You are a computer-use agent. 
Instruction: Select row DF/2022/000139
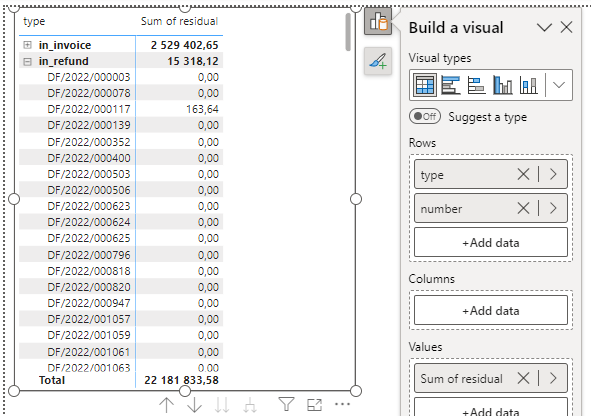point(89,125)
